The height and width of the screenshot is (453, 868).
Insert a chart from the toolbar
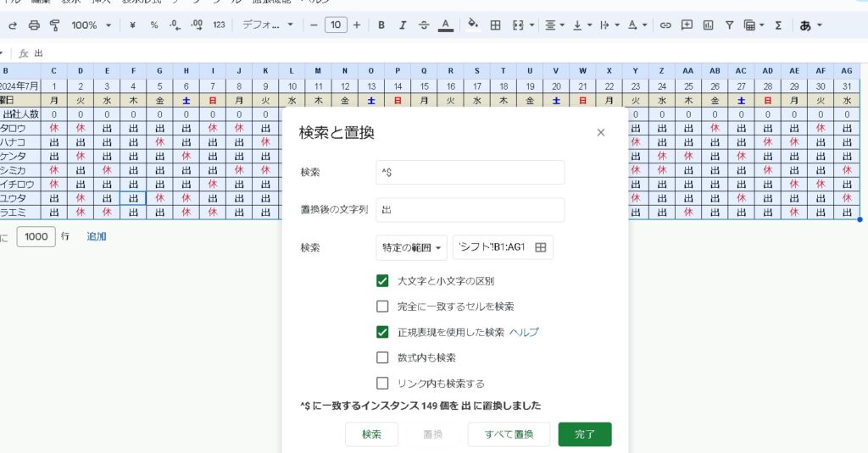[708, 25]
